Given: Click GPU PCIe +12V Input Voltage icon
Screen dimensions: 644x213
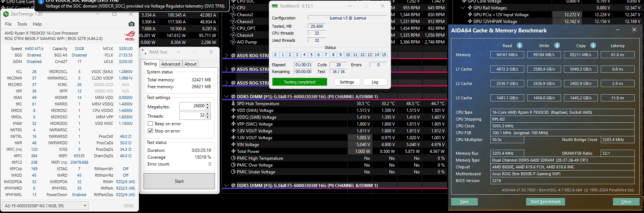Looking at the screenshot, I should tap(470, 15).
